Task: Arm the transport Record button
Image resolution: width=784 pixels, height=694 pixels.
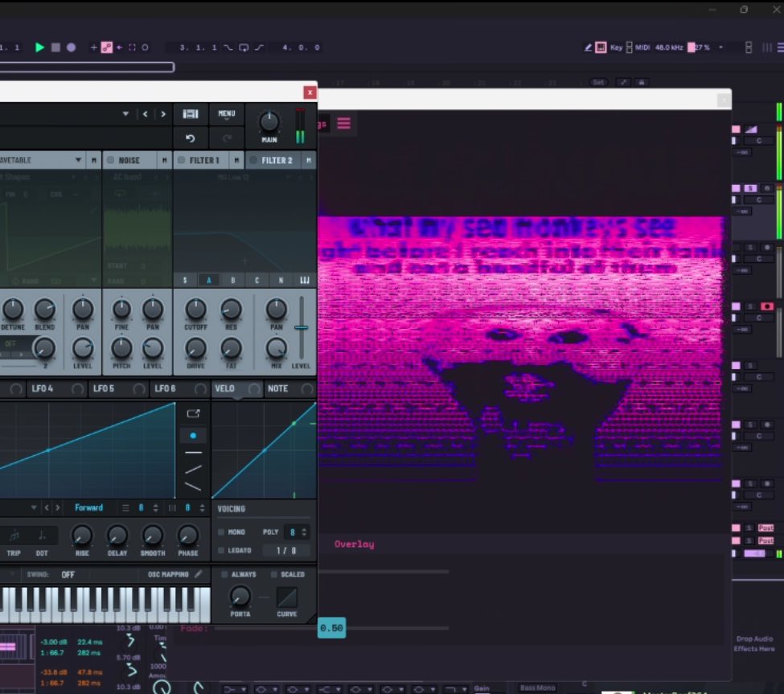Action: (x=71, y=47)
